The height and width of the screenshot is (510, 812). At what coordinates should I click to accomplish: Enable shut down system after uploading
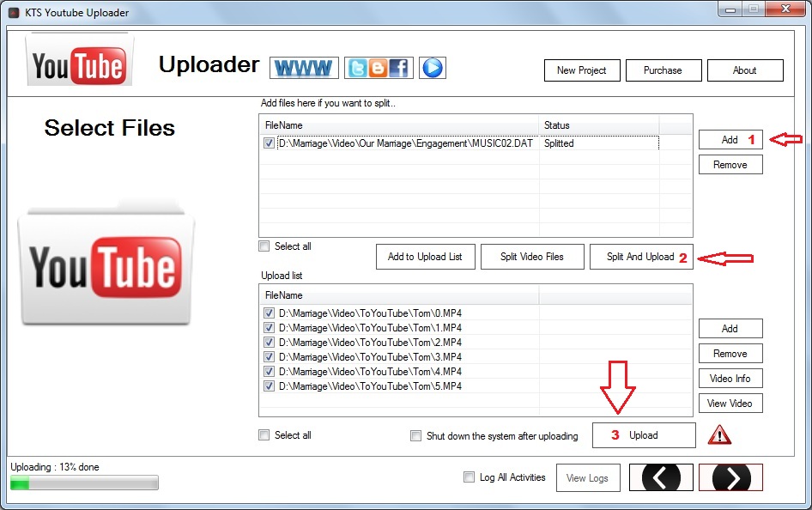pyautogui.click(x=415, y=435)
